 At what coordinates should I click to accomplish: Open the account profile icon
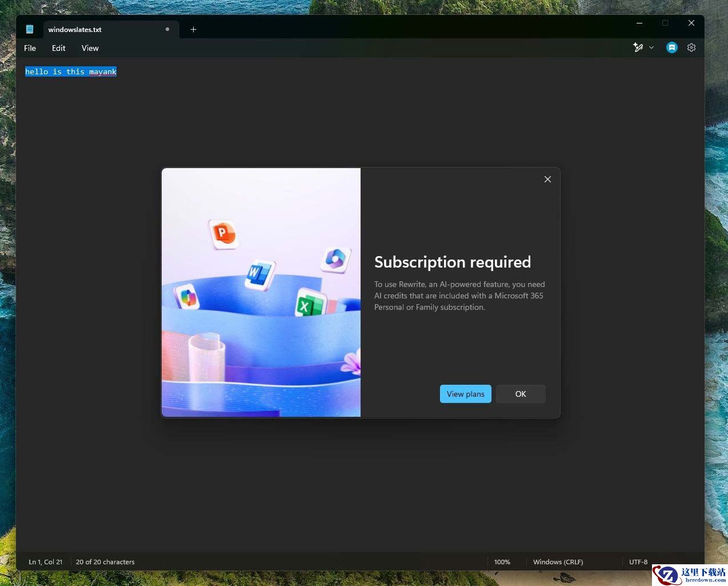[x=672, y=47]
